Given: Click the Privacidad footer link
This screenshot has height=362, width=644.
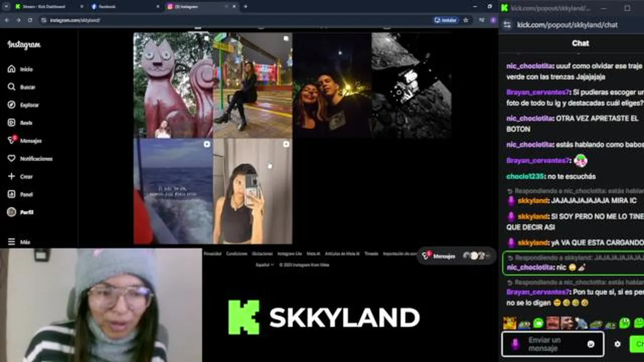Looking at the screenshot, I should (212, 254).
